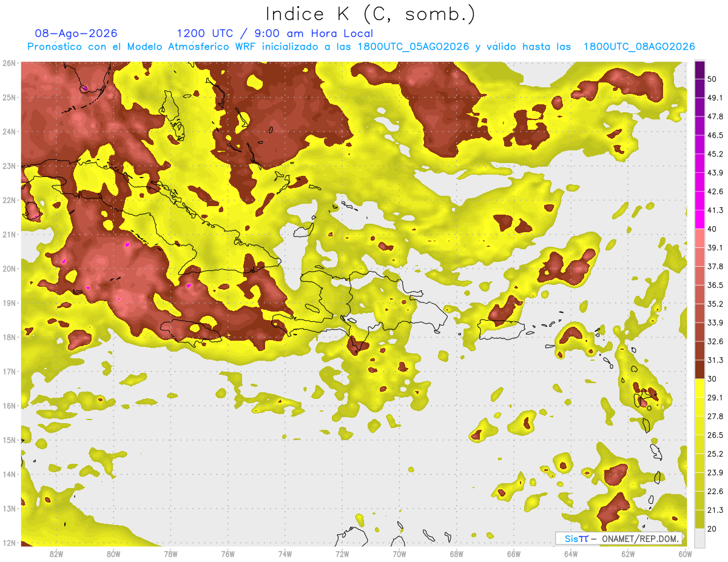Click the color scale value '21.3'
Viewport: 728px width, 562px height.
tap(715, 510)
